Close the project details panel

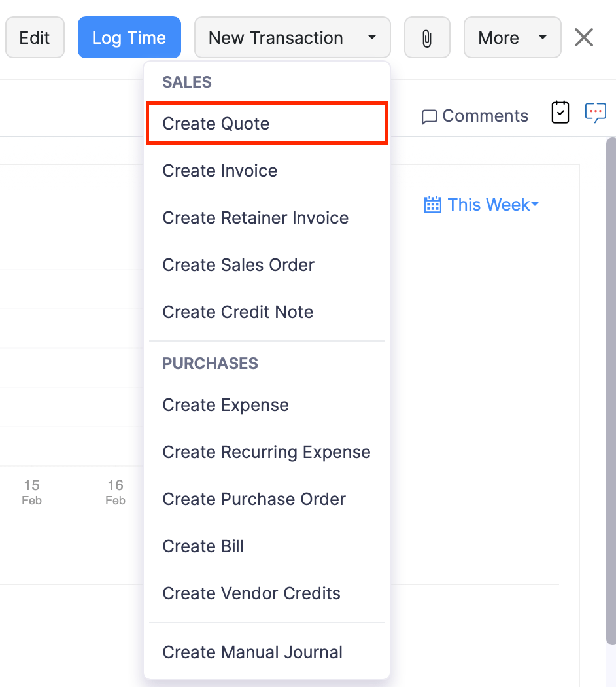(583, 38)
